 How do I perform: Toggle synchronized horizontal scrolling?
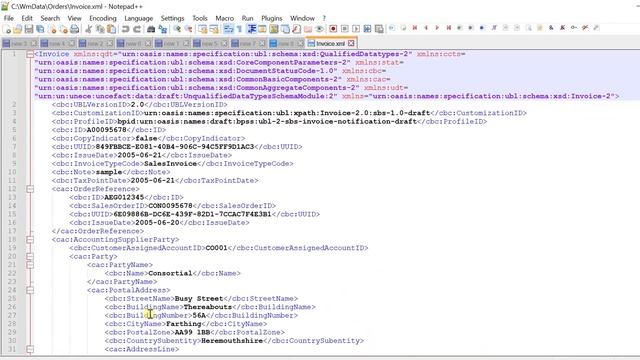pyautogui.click(x=214, y=29)
